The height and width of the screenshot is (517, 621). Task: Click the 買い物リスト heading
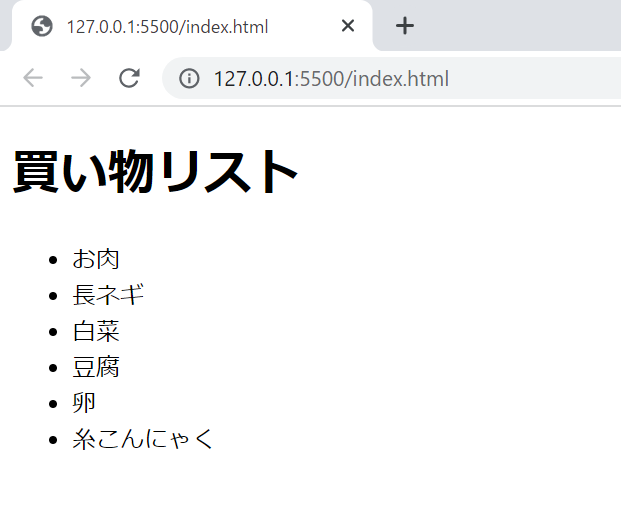[x=156, y=172]
